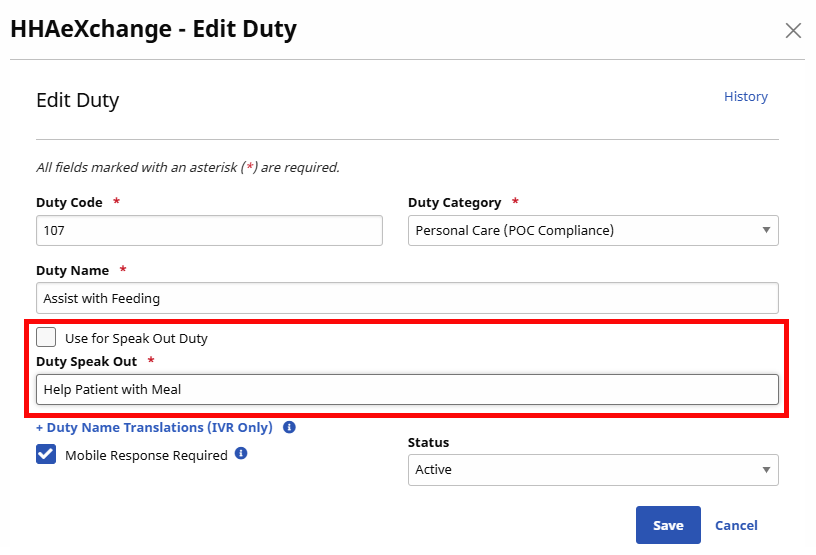This screenshot has height=555, width=816.
Task: Enable the Use for Speak Out Duty checkbox
Action: click(x=46, y=338)
